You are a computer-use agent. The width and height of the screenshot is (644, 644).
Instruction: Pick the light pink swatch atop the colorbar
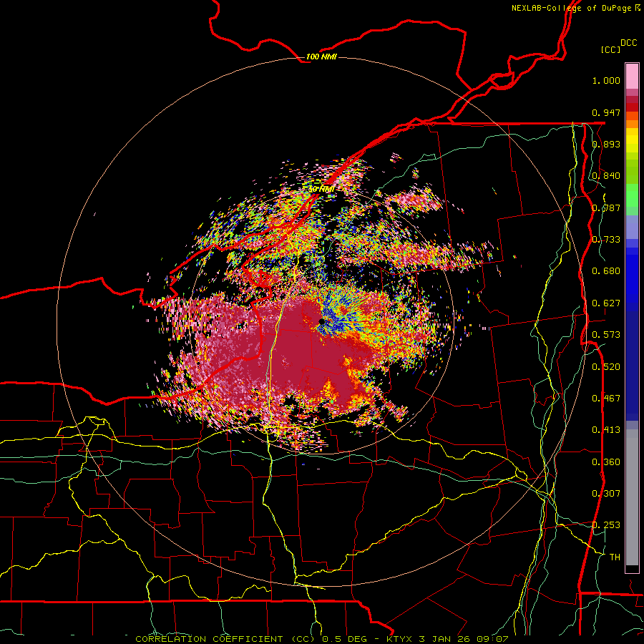click(x=632, y=76)
